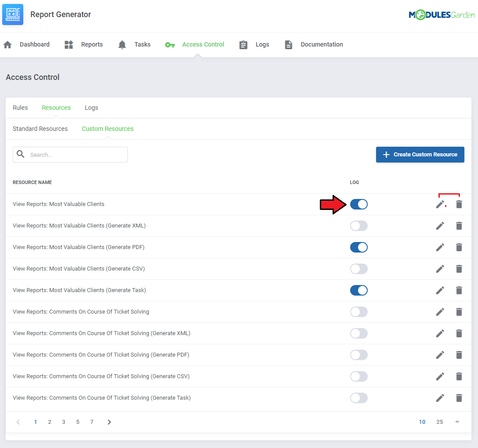This screenshot has width=478, height=448.
Task: Go to page 3
Action: pos(63,422)
